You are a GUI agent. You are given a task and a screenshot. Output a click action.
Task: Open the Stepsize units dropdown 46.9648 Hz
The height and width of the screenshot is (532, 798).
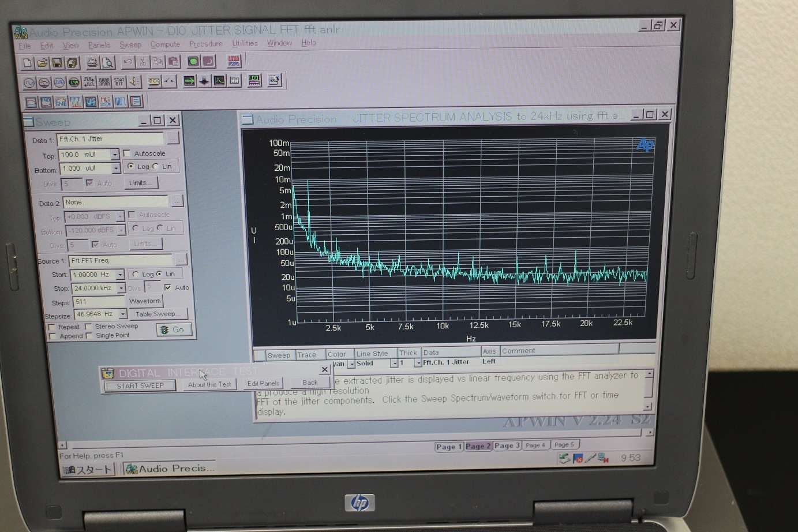pos(122,314)
